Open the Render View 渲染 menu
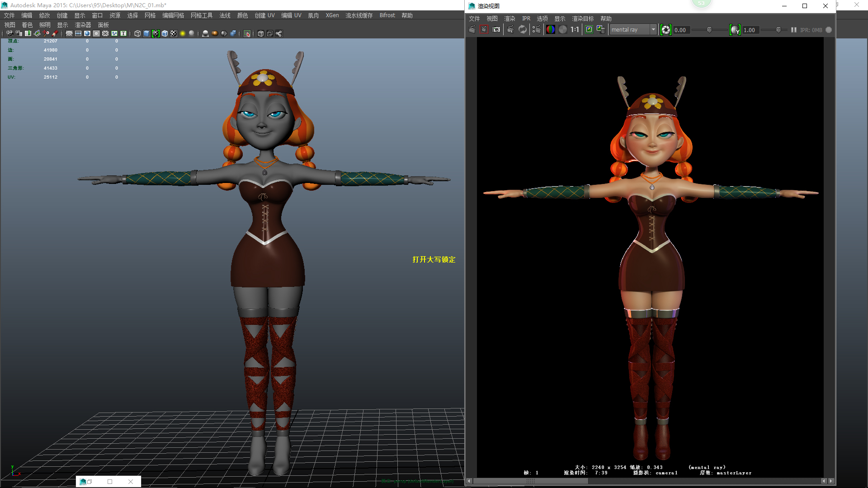 (509, 19)
